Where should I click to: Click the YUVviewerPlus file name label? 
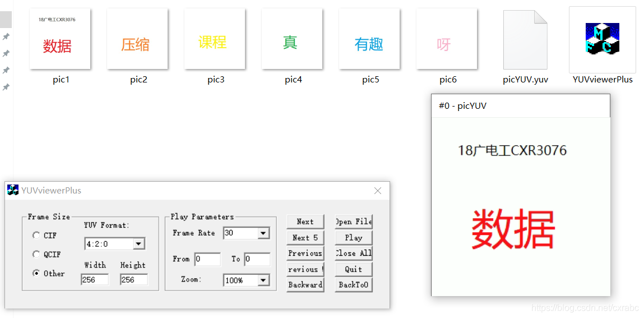[x=603, y=80]
